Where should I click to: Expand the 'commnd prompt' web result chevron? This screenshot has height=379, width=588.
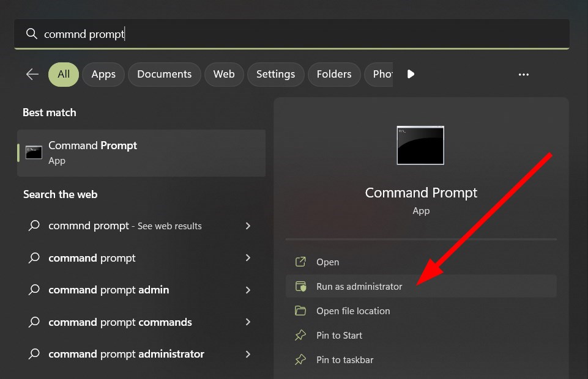tap(248, 226)
